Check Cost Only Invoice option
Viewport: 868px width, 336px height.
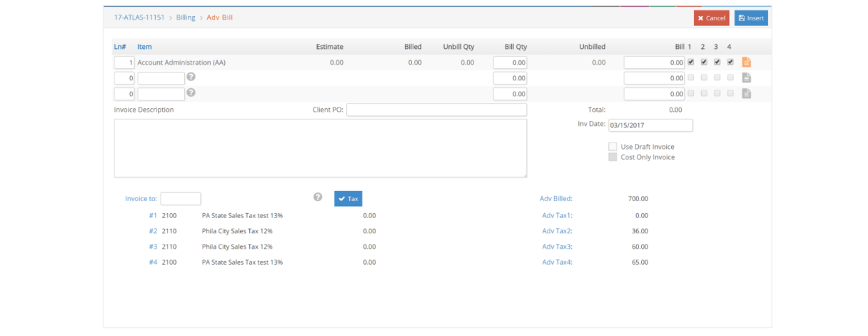pyautogui.click(x=612, y=157)
